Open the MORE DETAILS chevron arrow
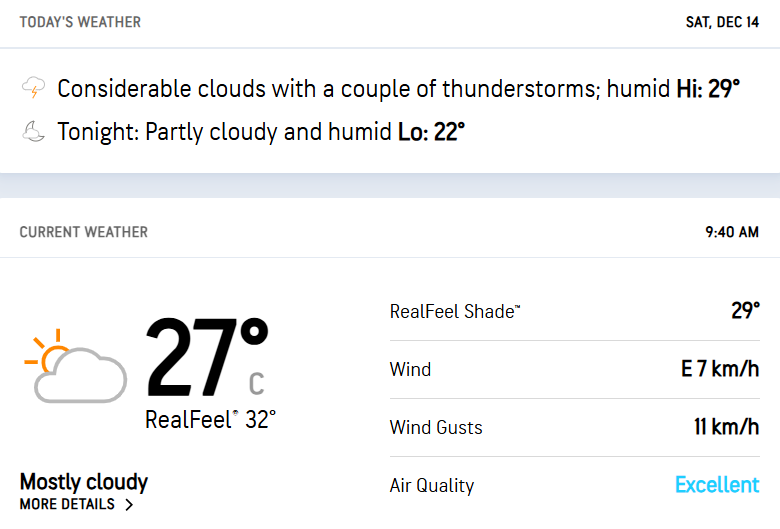The width and height of the screenshot is (780, 529). [129, 505]
